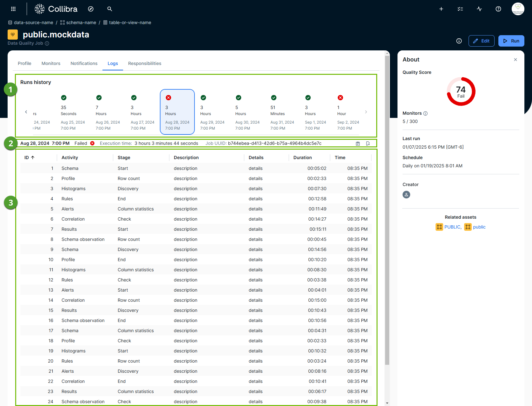Click the activity pulse icon
The image size is (532, 406).
[479, 9]
